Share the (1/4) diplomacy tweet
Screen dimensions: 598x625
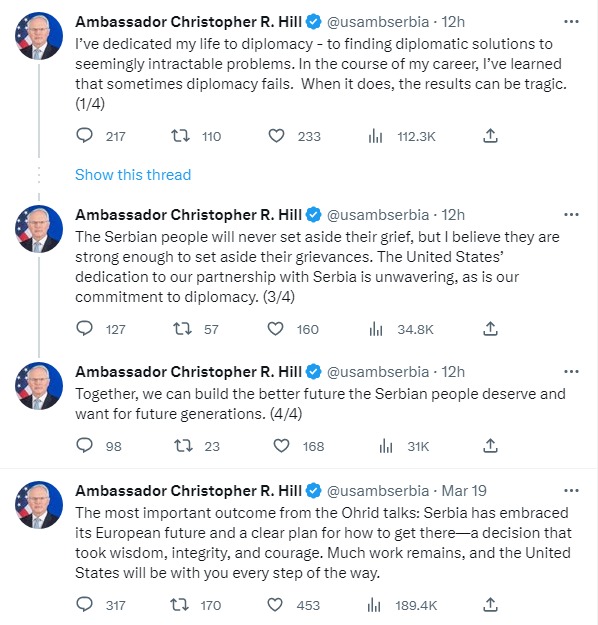point(490,136)
